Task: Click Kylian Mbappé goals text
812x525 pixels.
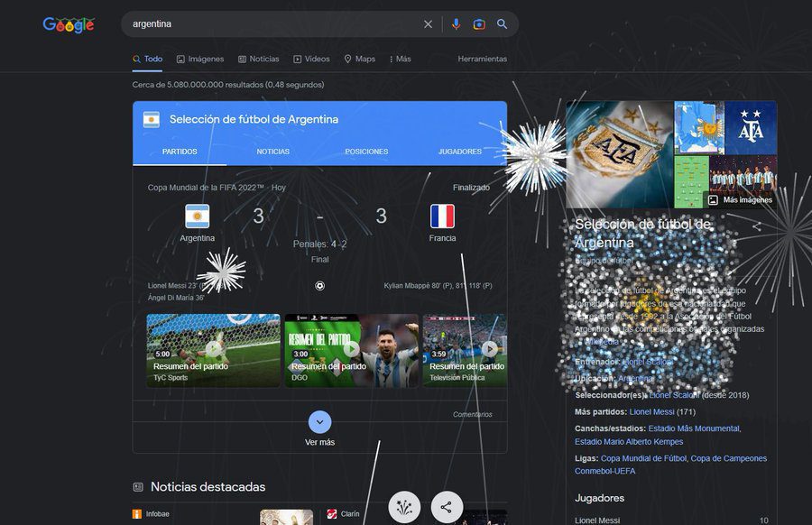Action: click(438, 286)
